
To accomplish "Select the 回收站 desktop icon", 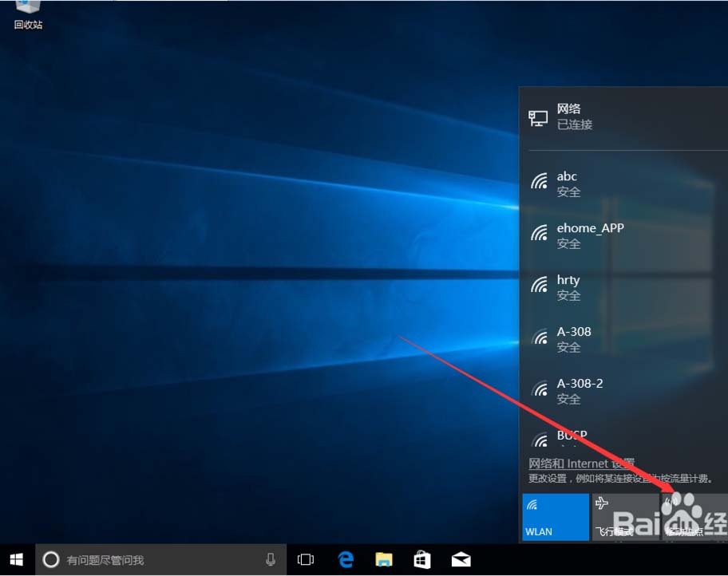I will (x=27, y=16).
